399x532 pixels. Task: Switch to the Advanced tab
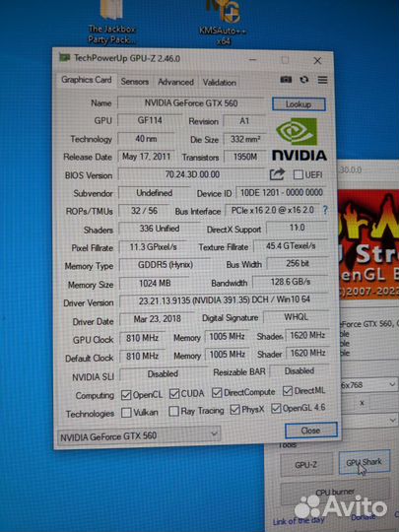pos(175,82)
